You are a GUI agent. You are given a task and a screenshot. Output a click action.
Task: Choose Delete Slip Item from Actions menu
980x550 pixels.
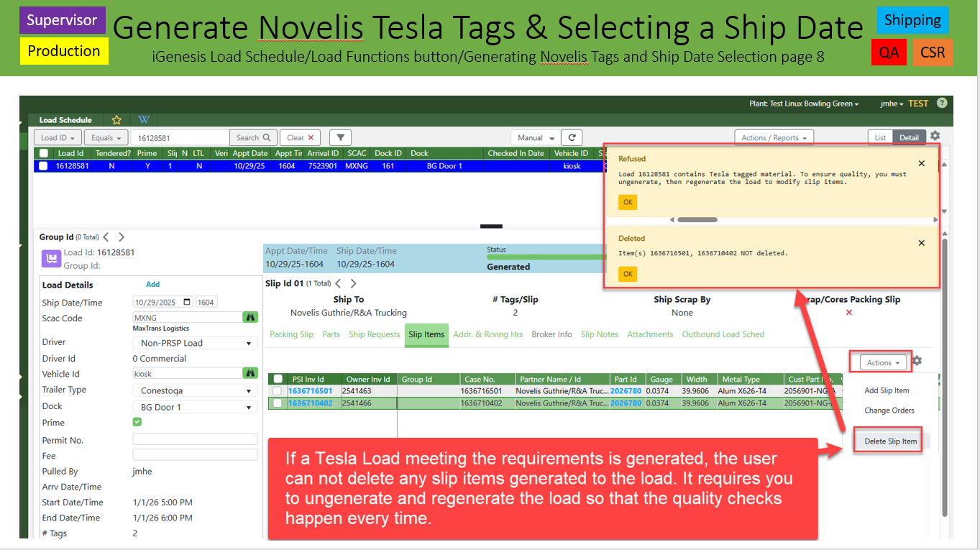891,441
